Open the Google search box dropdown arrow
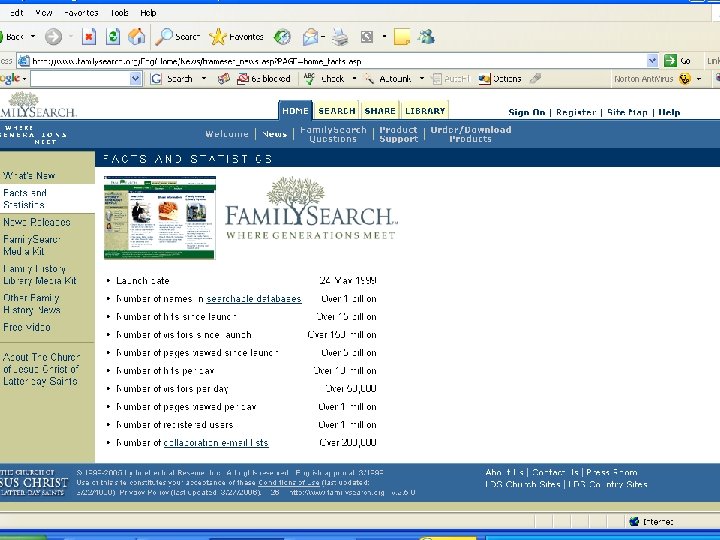Viewport: 720px width, 540px height. [x=135, y=79]
